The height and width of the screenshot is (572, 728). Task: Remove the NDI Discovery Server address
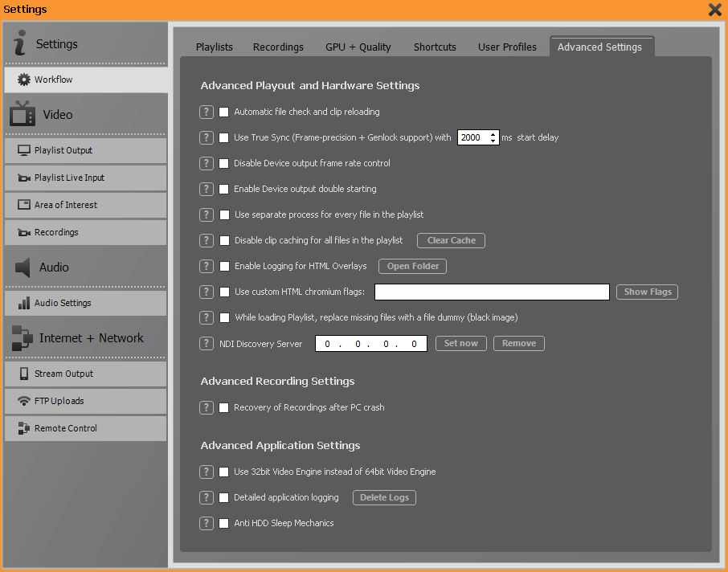[x=518, y=343]
